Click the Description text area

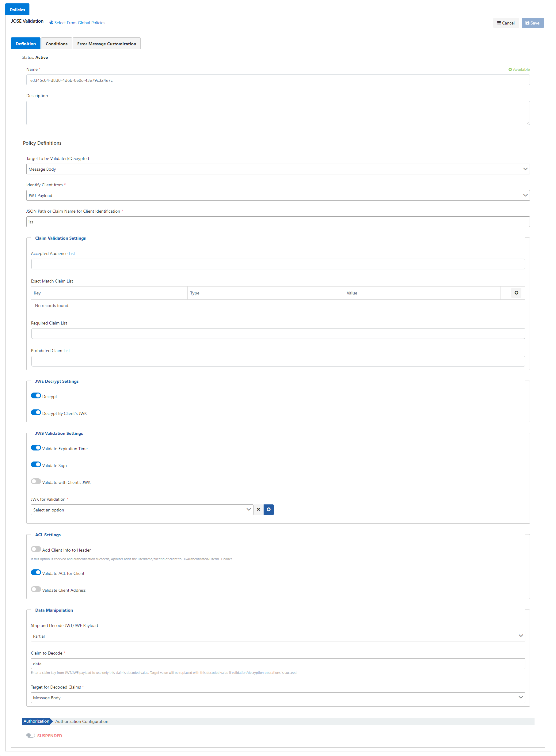[278, 113]
